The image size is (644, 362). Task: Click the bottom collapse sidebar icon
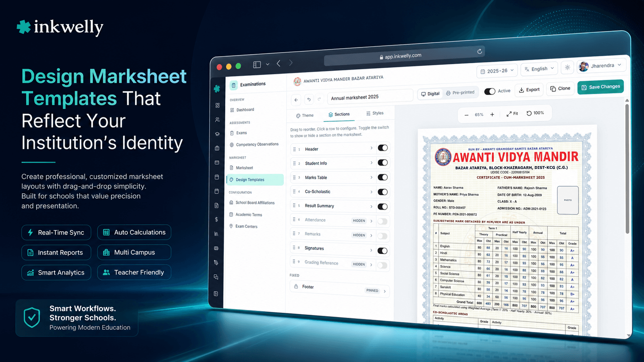(x=216, y=294)
